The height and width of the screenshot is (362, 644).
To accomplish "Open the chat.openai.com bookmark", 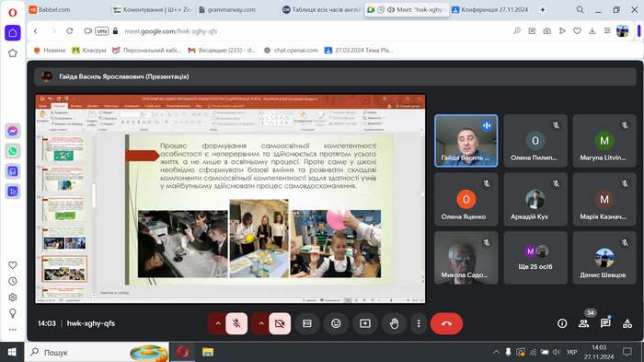I will pyautogui.click(x=292, y=50).
